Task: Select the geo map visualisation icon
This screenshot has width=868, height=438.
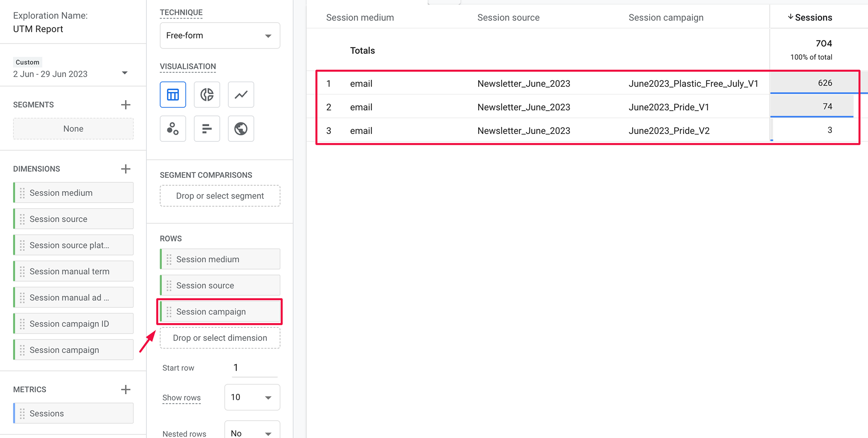Action: tap(241, 129)
